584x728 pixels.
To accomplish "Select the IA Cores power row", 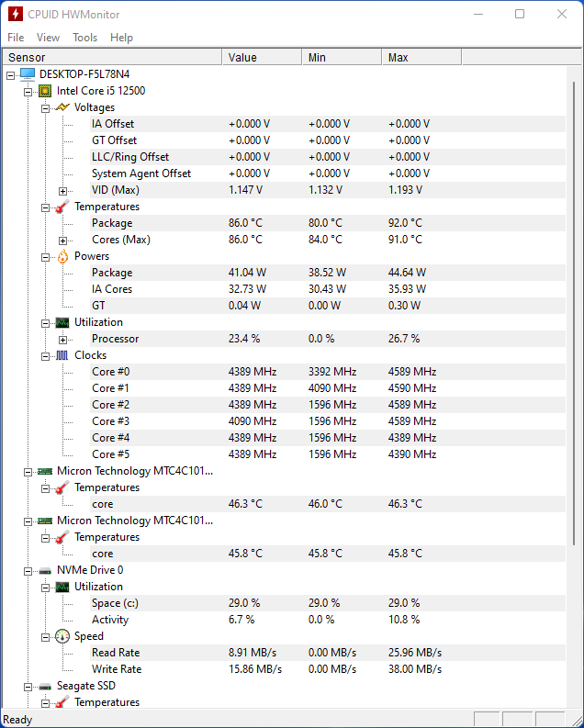I will 328,289.
